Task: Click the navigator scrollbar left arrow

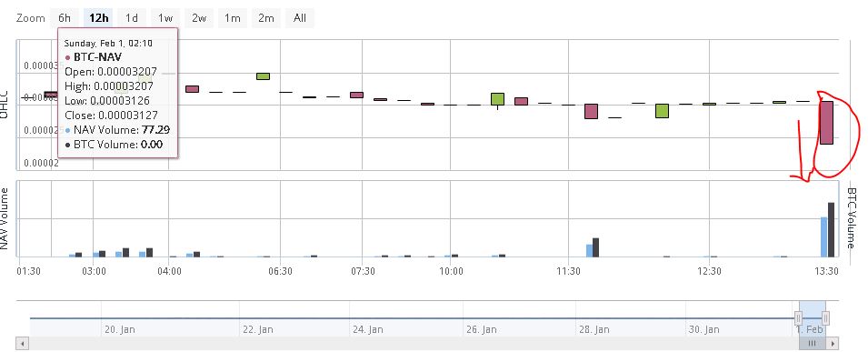Action: pyautogui.click(x=23, y=343)
